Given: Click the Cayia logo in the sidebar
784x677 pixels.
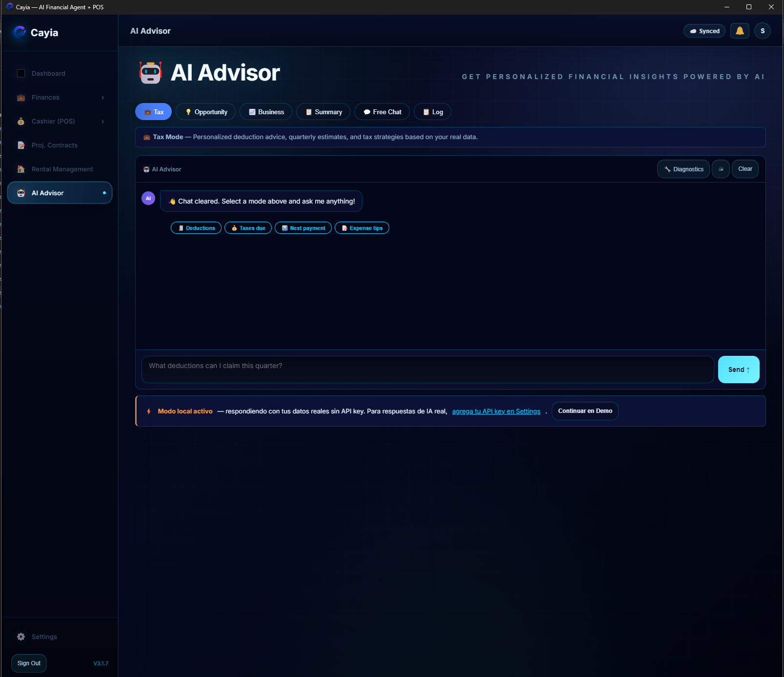Looking at the screenshot, I should point(20,32).
